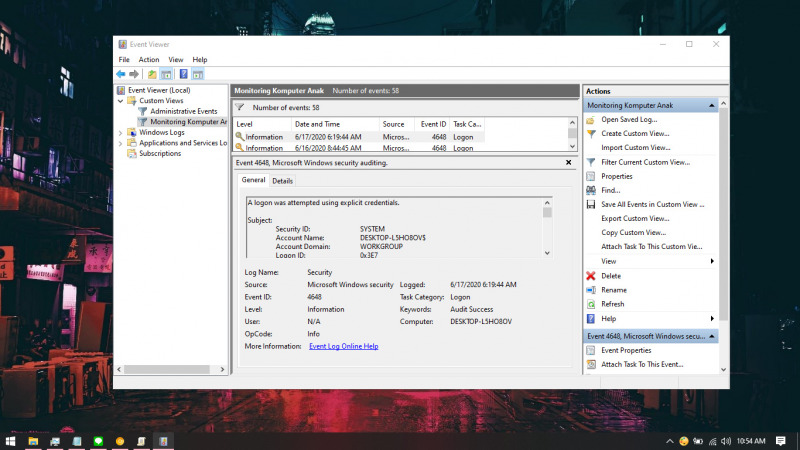Expand the Windows Logs tree node
This screenshot has height=450, width=800.
tap(121, 133)
